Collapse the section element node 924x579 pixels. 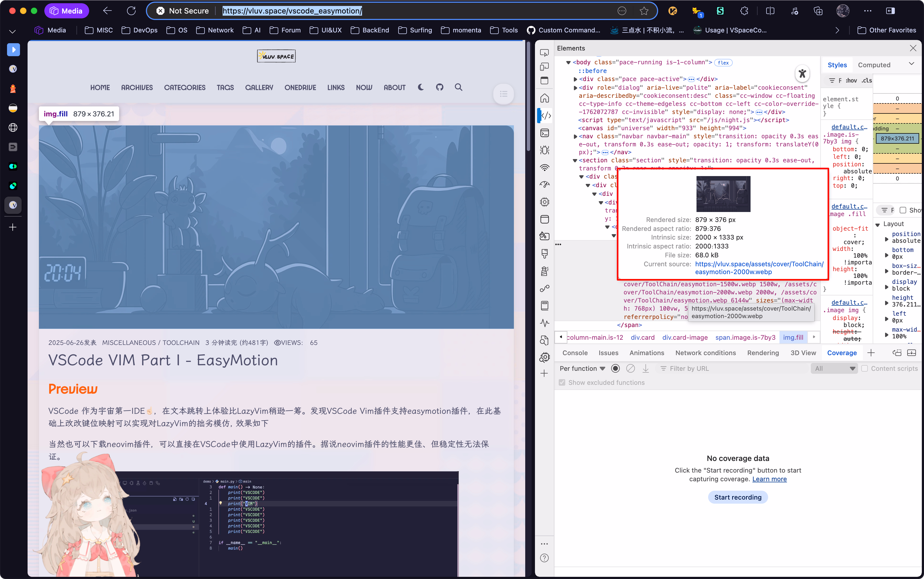(575, 160)
